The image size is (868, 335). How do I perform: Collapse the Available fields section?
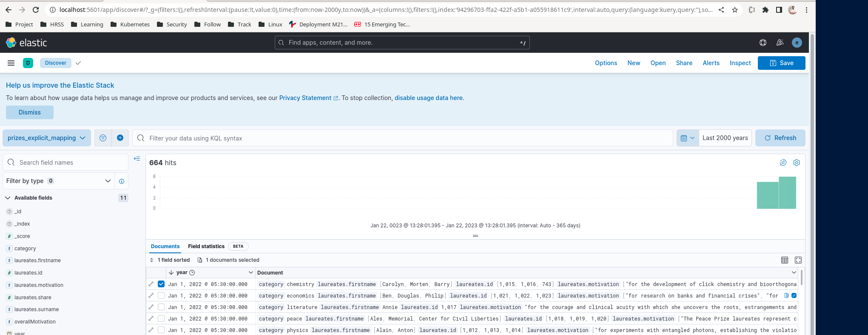coord(8,198)
